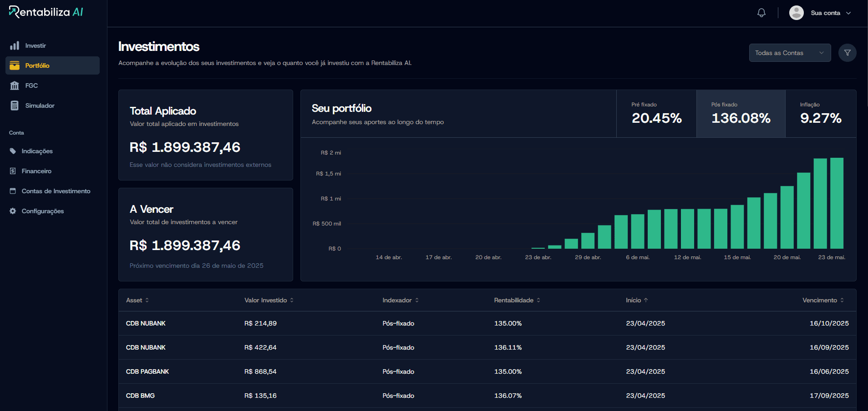Select the Investir chart icon
The height and width of the screenshot is (411, 868).
coord(14,45)
